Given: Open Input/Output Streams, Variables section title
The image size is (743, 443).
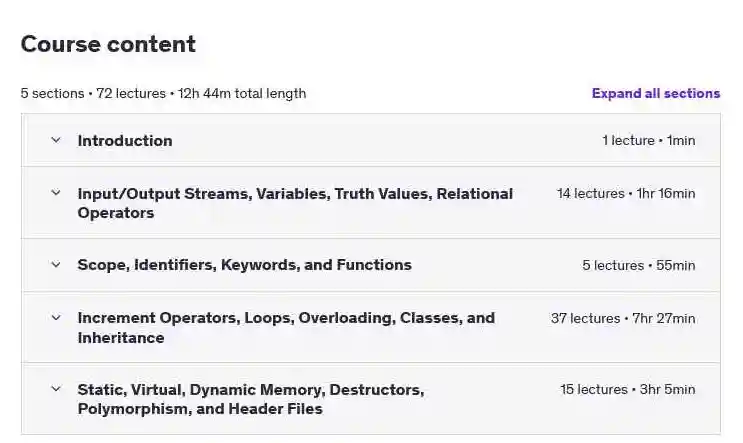Looking at the screenshot, I should click(295, 203).
